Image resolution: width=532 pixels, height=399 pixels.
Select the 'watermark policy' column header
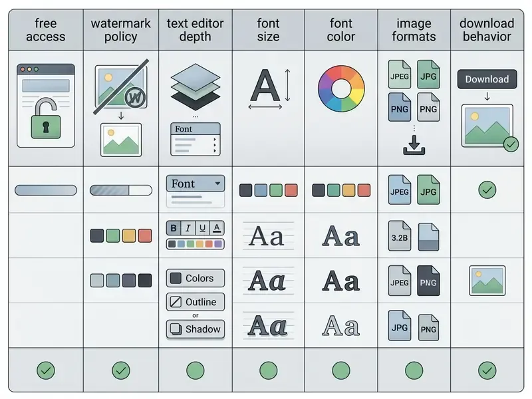(121, 30)
